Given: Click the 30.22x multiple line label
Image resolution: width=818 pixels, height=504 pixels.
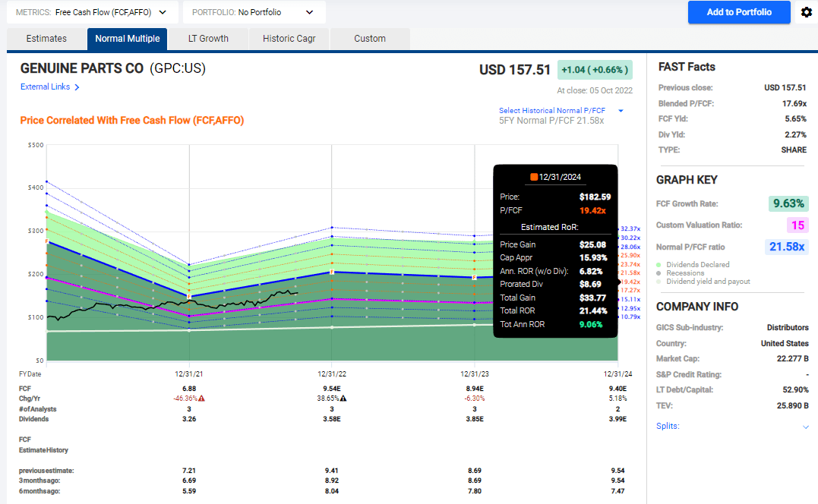Looking at the screenshot, I should click(x=630, y=238).
